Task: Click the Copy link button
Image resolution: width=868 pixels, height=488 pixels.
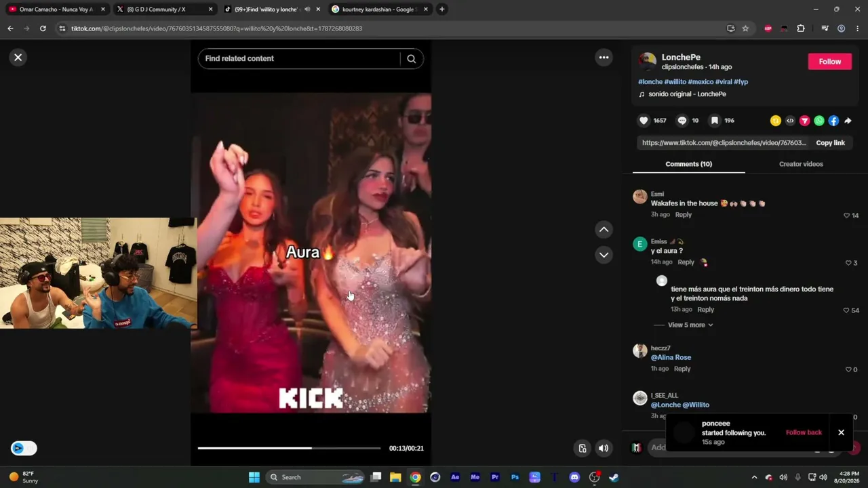Action: tap(830, 143)
